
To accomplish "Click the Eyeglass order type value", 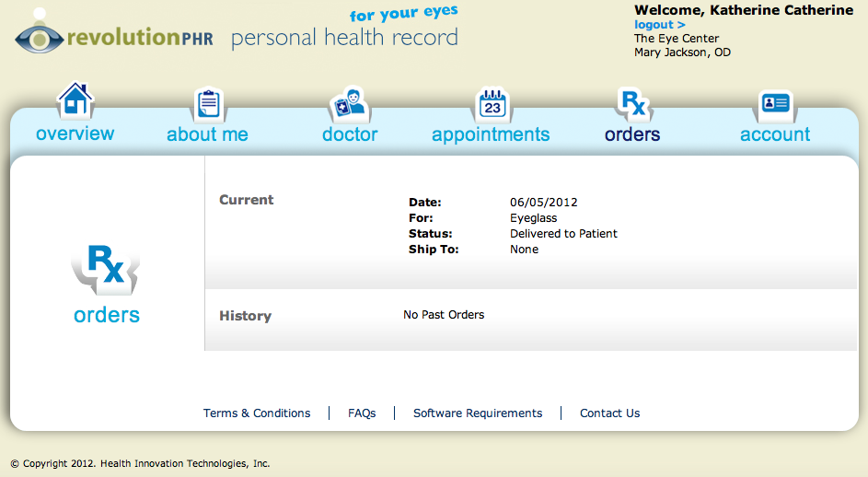I will point(534,218).
